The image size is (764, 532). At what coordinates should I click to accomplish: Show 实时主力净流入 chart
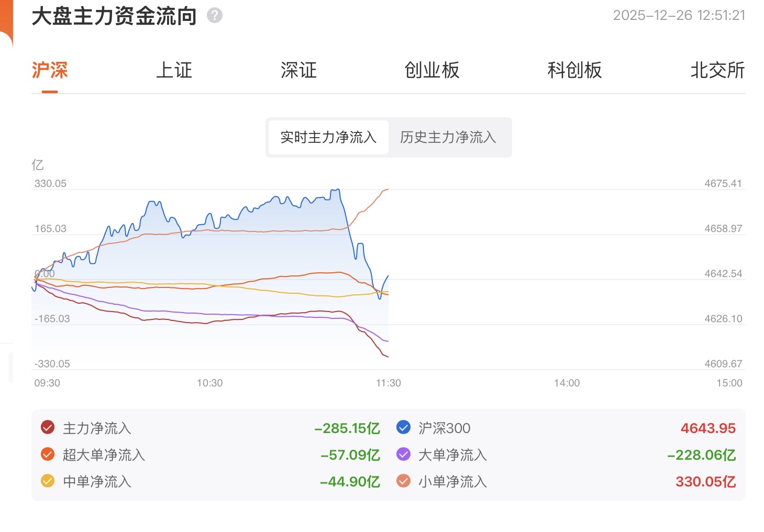tap(328, 137)
